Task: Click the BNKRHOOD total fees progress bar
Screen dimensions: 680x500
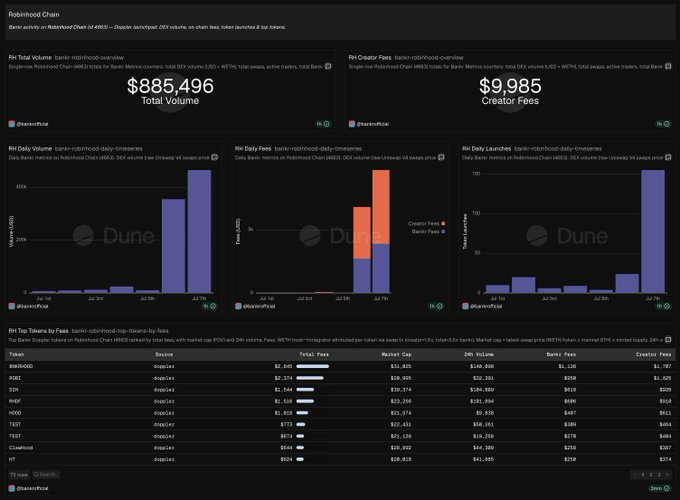Action: [313, 366]
